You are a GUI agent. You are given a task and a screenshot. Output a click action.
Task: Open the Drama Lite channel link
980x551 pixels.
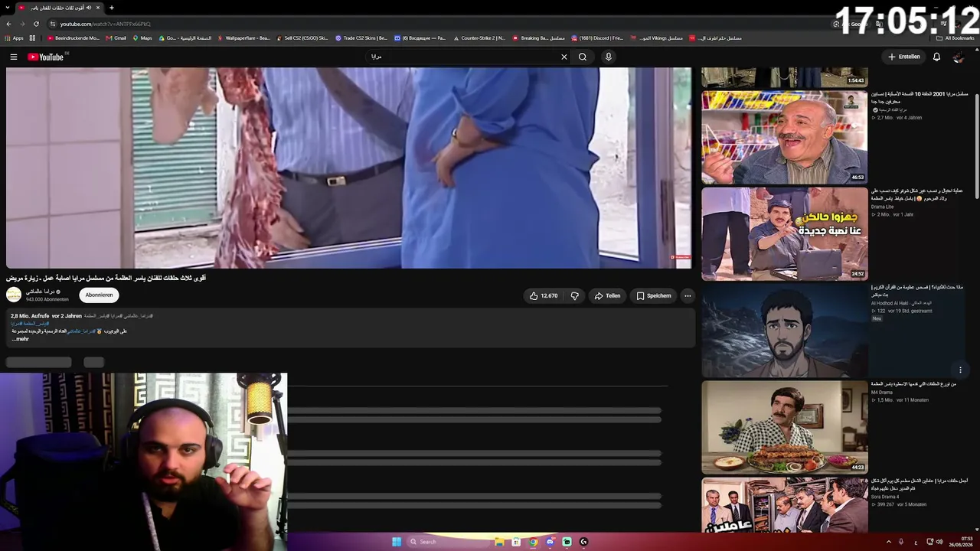pos(882,207)
